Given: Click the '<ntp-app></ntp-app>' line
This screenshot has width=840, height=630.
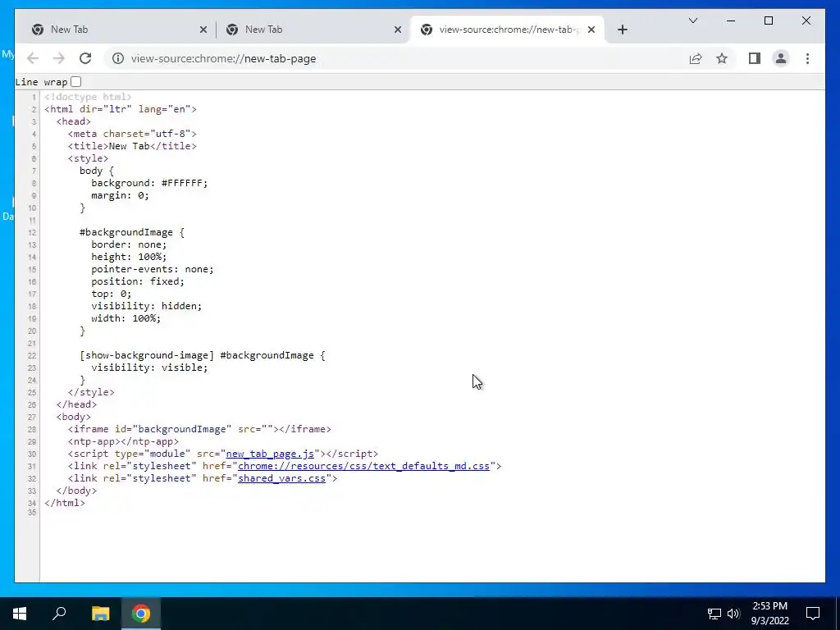Looking at the screenshot, I should click(123, 442).
